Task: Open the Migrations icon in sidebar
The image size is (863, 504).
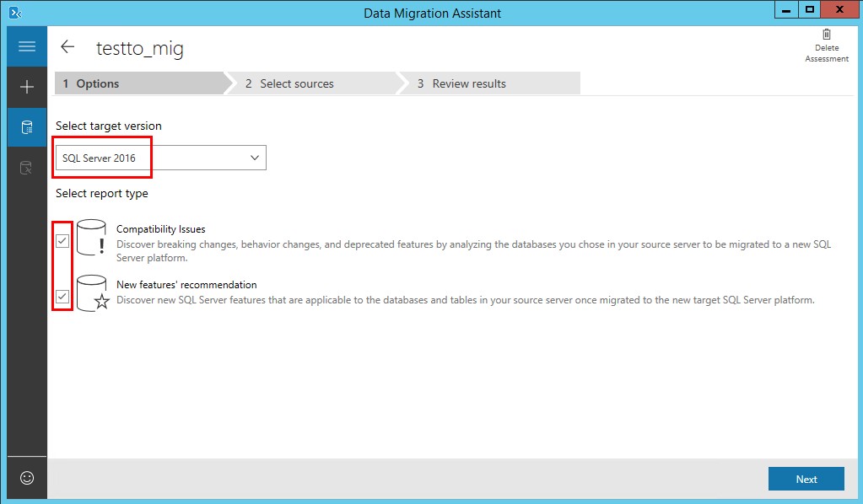Action: tap(27, 167)
